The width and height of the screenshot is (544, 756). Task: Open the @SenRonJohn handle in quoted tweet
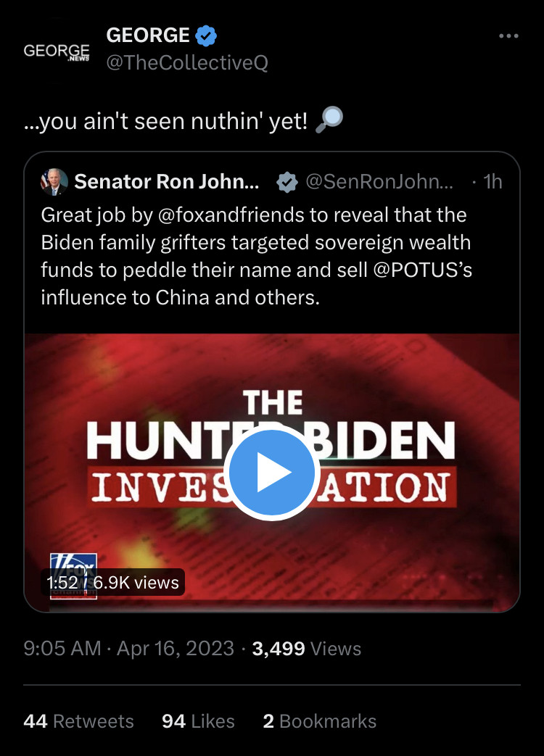[380, 182]
